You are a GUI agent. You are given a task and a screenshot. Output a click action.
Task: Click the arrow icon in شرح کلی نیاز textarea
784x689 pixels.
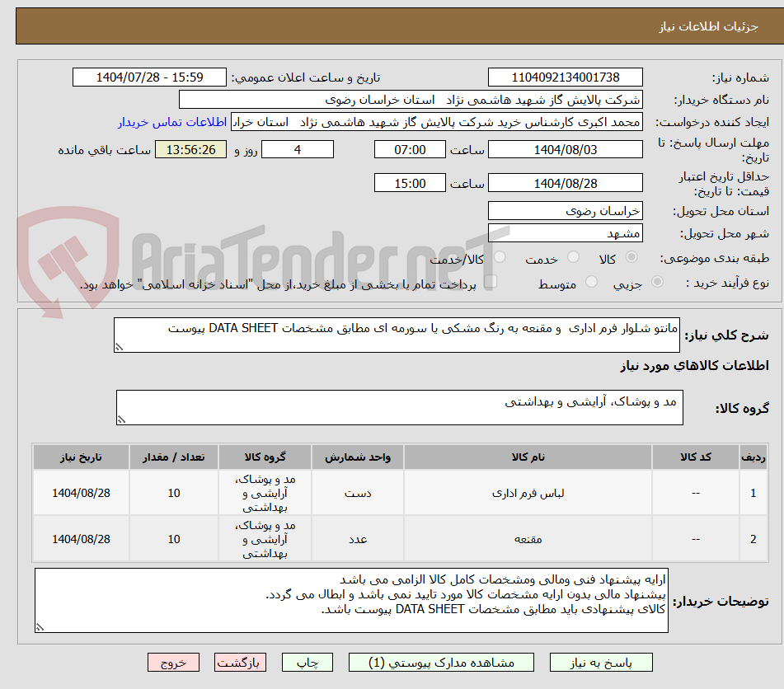(122, 344)
